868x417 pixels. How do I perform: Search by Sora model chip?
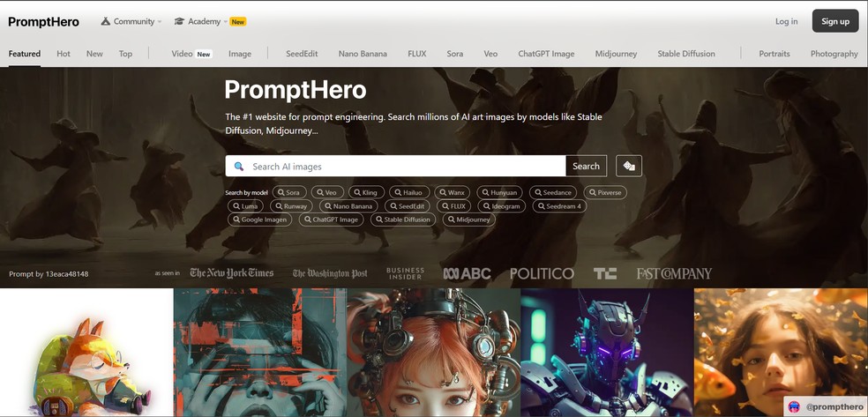point(288,192)
